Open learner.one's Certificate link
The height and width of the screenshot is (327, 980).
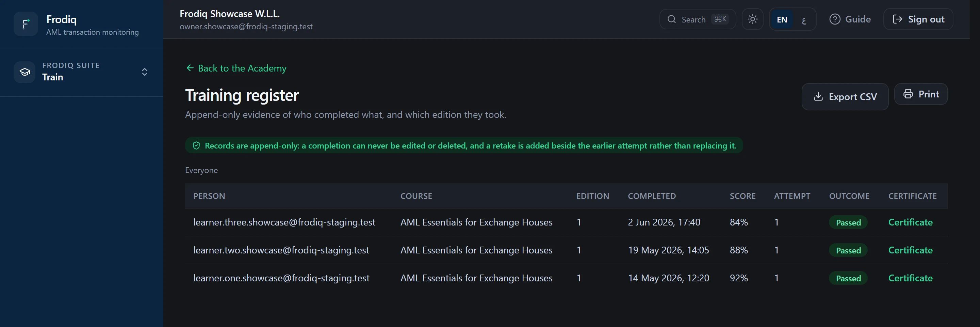pyautogui.click(x=910, y=278)
